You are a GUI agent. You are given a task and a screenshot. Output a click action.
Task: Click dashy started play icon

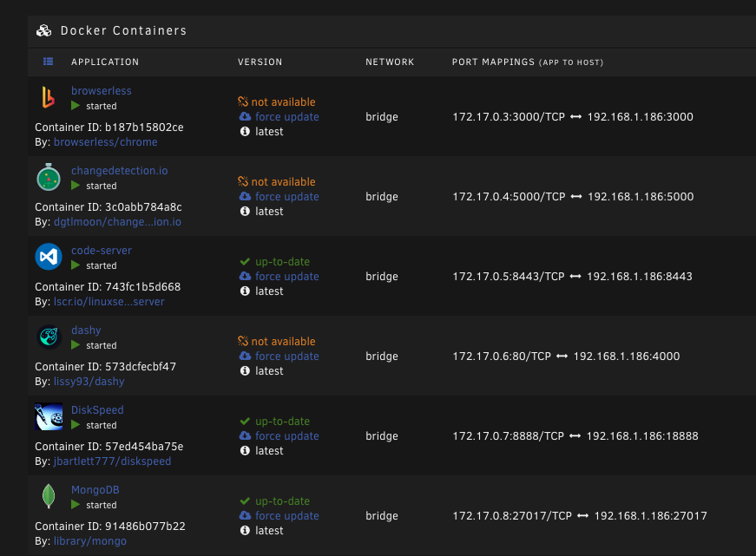point(76,345)
